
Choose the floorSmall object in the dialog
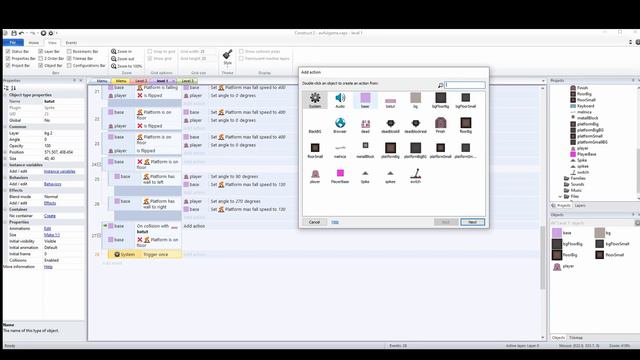pyautogui.click(x=315, y=150)
